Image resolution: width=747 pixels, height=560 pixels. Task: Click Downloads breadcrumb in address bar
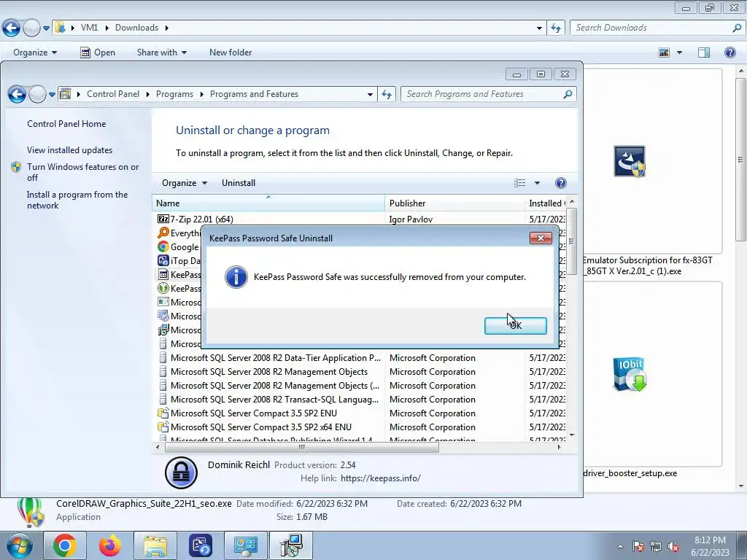[x=136, y=28]
